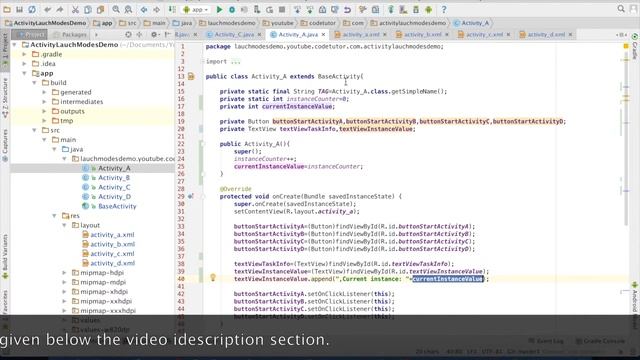Screen dimensions: 640x360
Task: Switch to the activity_c.xml tab
Action: (x=484, y=35)
